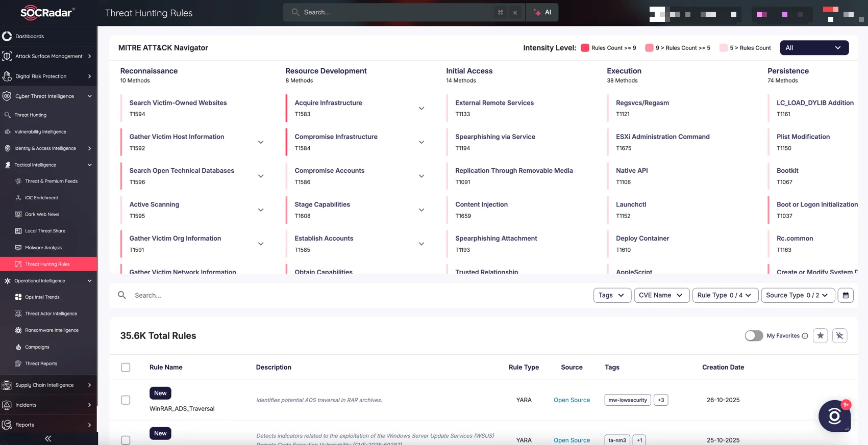Expand Gather Victim Host Information chevron

[261, 142]
